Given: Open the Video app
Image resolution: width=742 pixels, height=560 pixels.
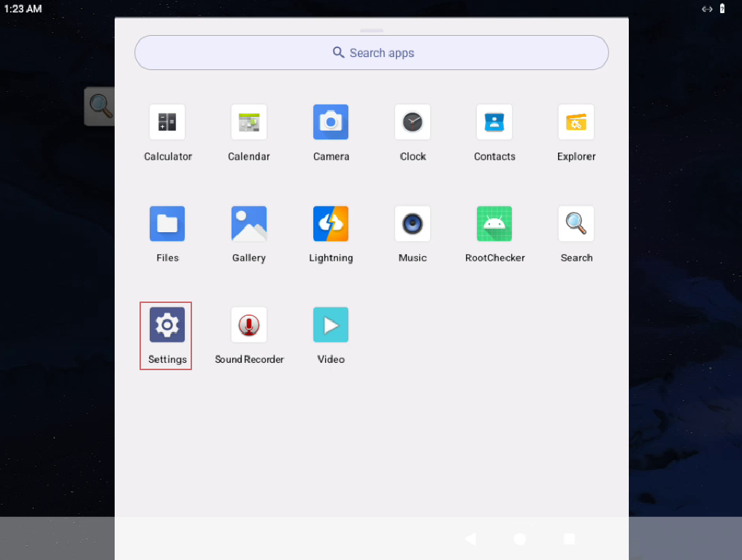Looking at the screenshot, I should pos(331,326).
